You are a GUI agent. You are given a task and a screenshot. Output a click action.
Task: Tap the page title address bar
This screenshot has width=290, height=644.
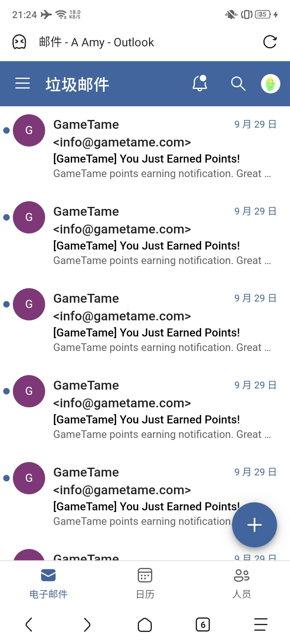(97, 42)
